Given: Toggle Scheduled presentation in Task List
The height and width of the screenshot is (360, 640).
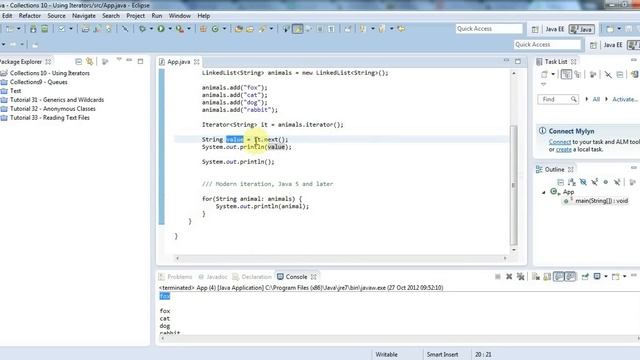Looking at the screenshot, I should tap(577, 74).
